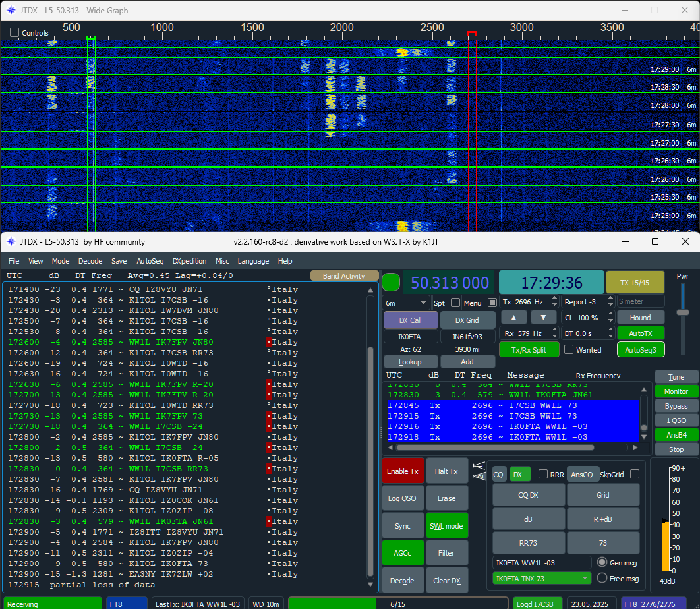
Task: Open the Decode menu in the menu bar
Action: [x=90, y=261]
